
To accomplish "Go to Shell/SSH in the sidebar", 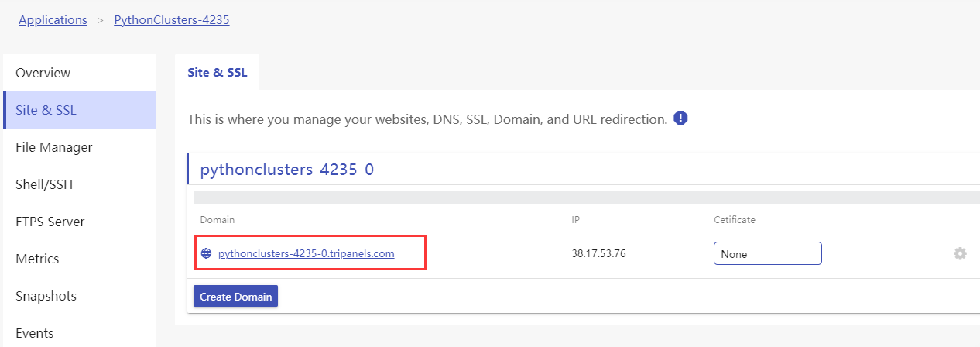I will pyautogui.click(x=44, y=184).
